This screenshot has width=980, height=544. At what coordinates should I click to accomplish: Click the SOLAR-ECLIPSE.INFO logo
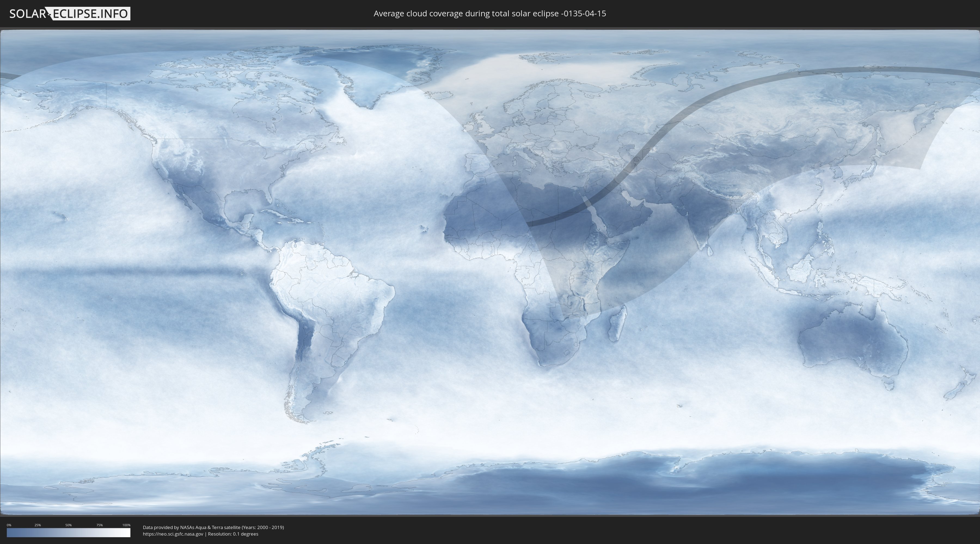pos(70,14)
